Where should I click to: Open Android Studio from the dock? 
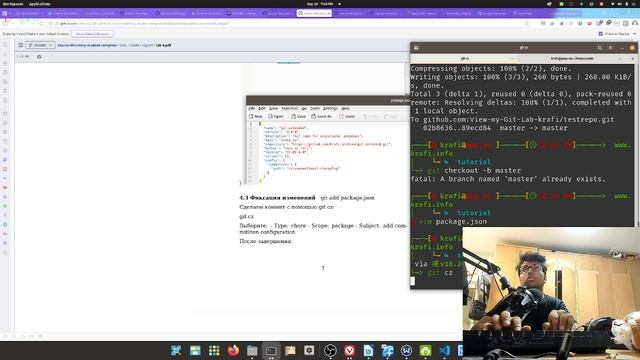point(425,351)
